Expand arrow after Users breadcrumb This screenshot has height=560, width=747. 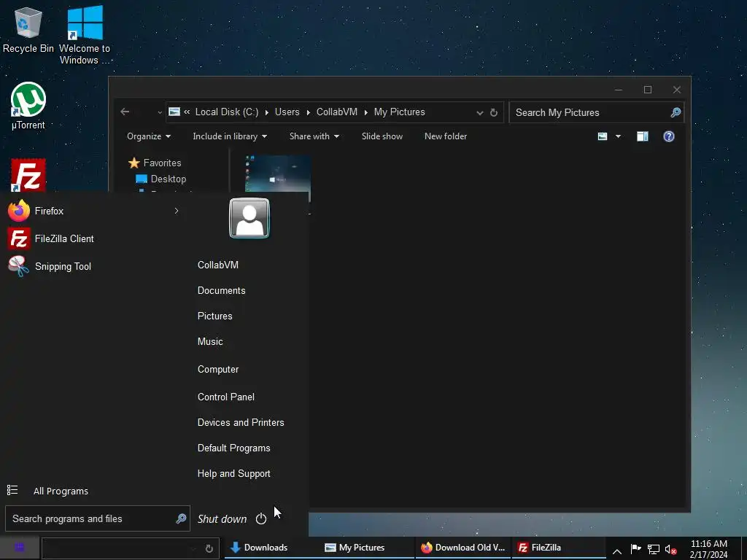pyautogui.click(x=309, y=112)
